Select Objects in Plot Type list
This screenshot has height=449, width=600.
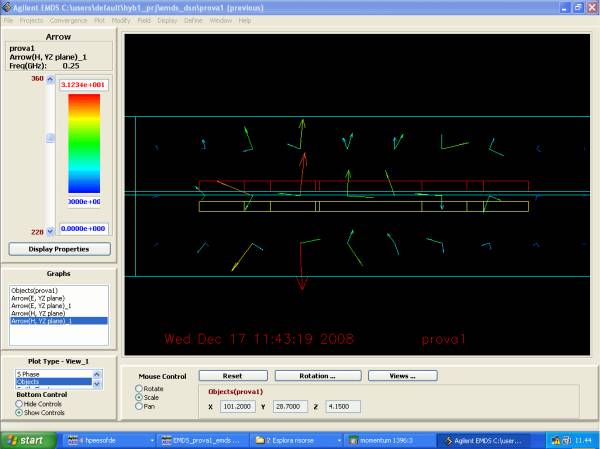[54, 382]
